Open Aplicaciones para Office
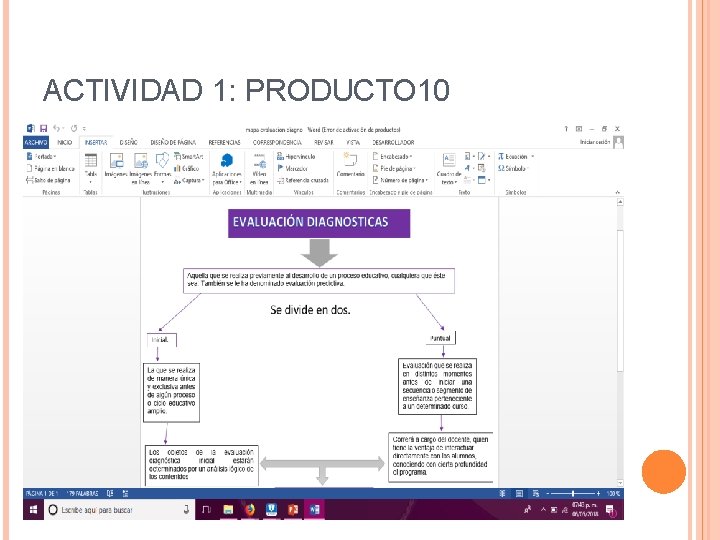Image resolution: width=720 pixels, height=540 pixels. pos(227,169)
